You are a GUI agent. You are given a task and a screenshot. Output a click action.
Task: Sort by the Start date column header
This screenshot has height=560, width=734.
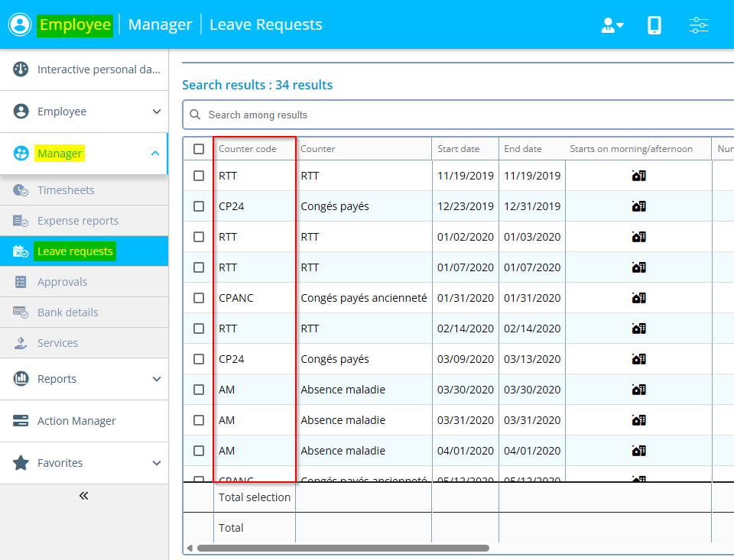[x=459, y=149]
